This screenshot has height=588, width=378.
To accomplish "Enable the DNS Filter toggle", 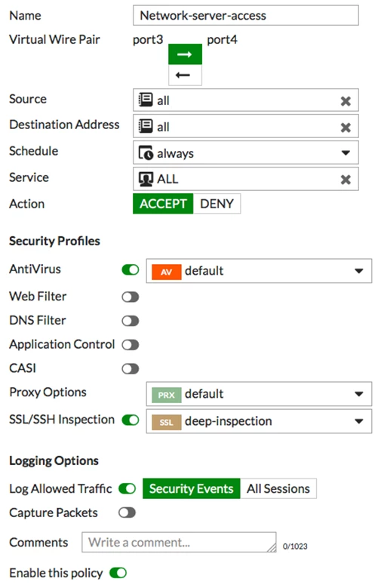I will (x=130, y=321).
